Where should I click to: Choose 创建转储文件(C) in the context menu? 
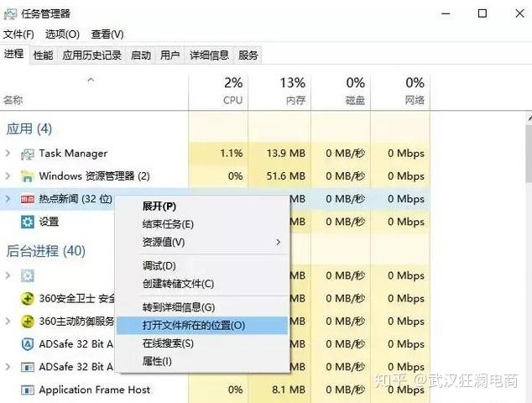(202, 284)
